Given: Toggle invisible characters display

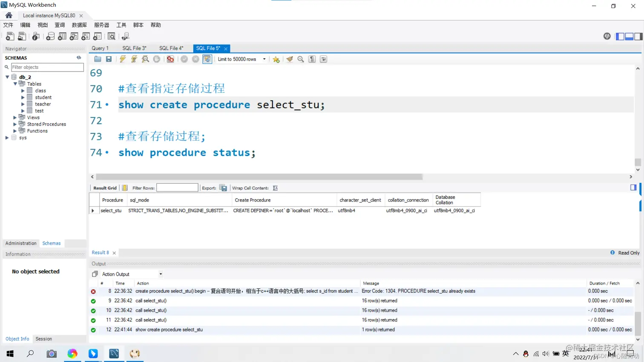Looking at the screenshot, I should tap(312, 59).
